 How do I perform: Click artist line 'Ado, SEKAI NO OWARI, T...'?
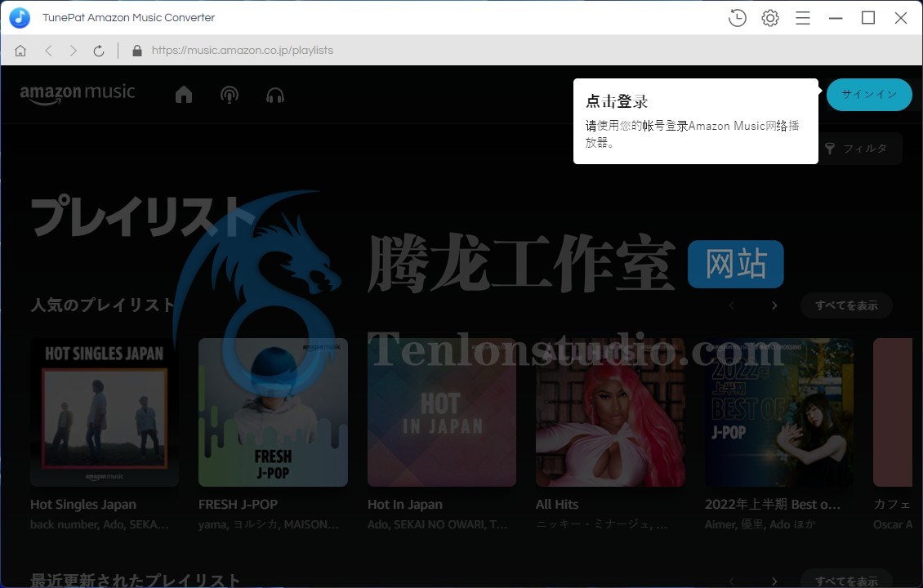point(437,524)
